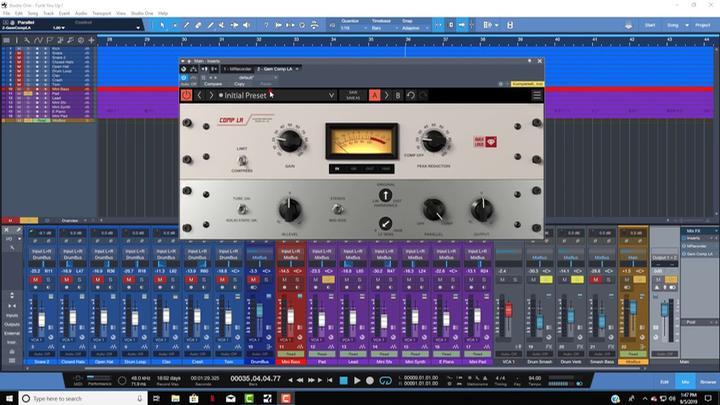Open the Transport menu

(101, 13)
